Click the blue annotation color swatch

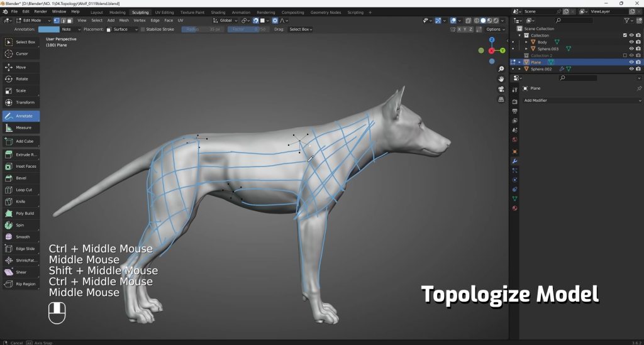[48, 30]
